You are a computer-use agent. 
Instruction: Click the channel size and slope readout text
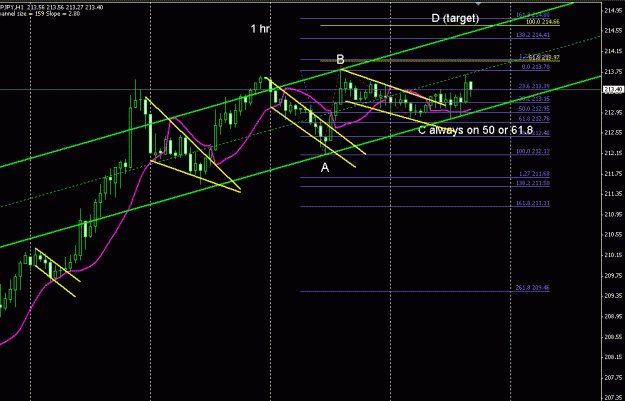pos(40,14)
